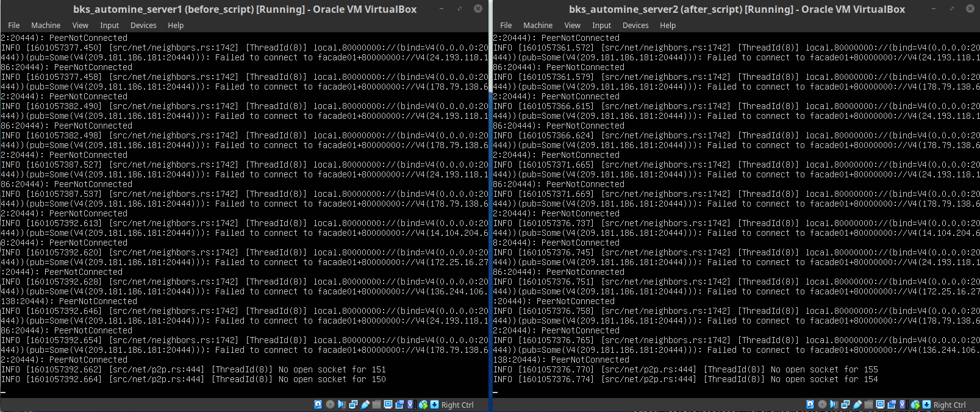Viewport: 980px width, 412px height.
Task: Minimize the server1 VirtualBox window
Action: [442, 9]
